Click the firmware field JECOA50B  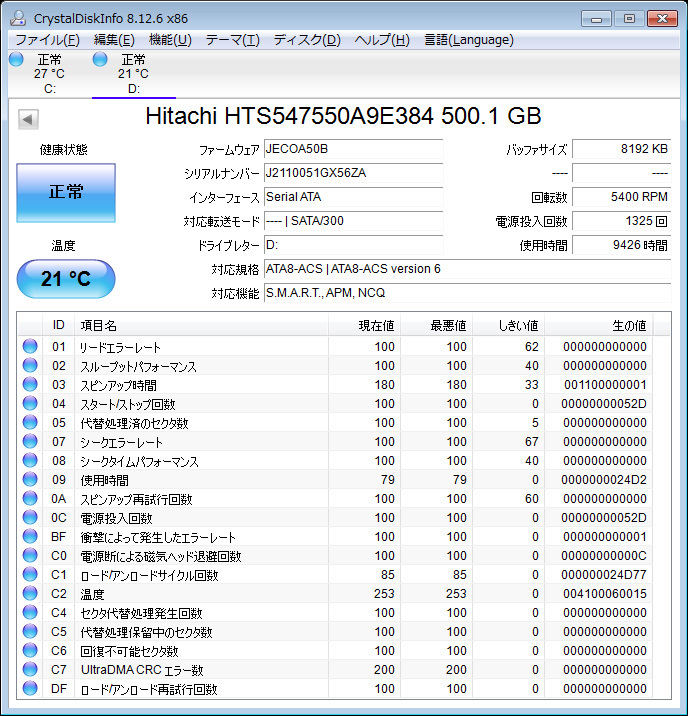coord(353,149)
